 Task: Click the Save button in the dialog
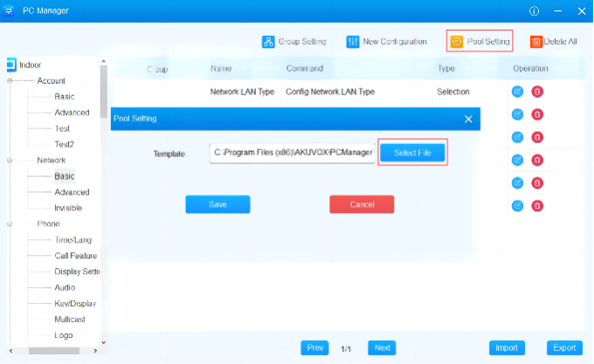(x=218, y=203)
